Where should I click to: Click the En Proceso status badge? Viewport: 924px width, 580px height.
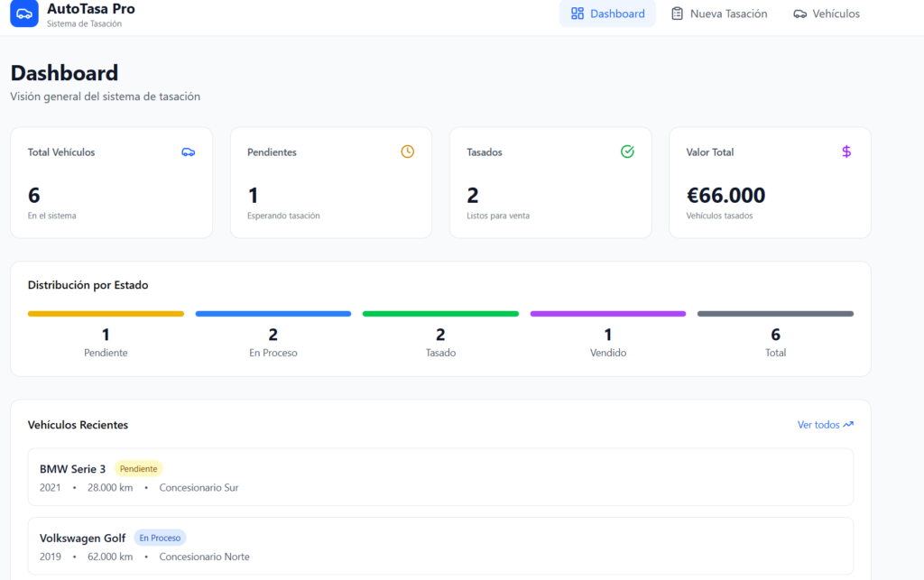(160, 538)
